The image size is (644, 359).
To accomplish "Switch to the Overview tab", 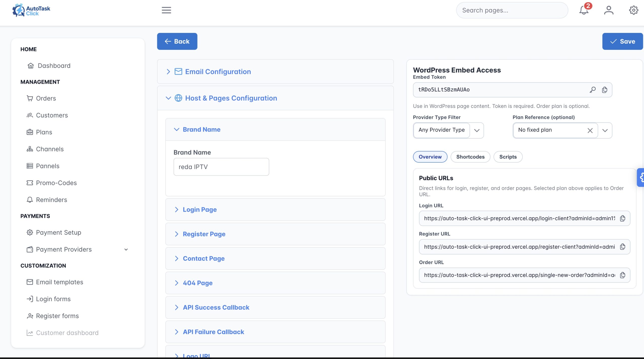I will [x=430, y=157].
